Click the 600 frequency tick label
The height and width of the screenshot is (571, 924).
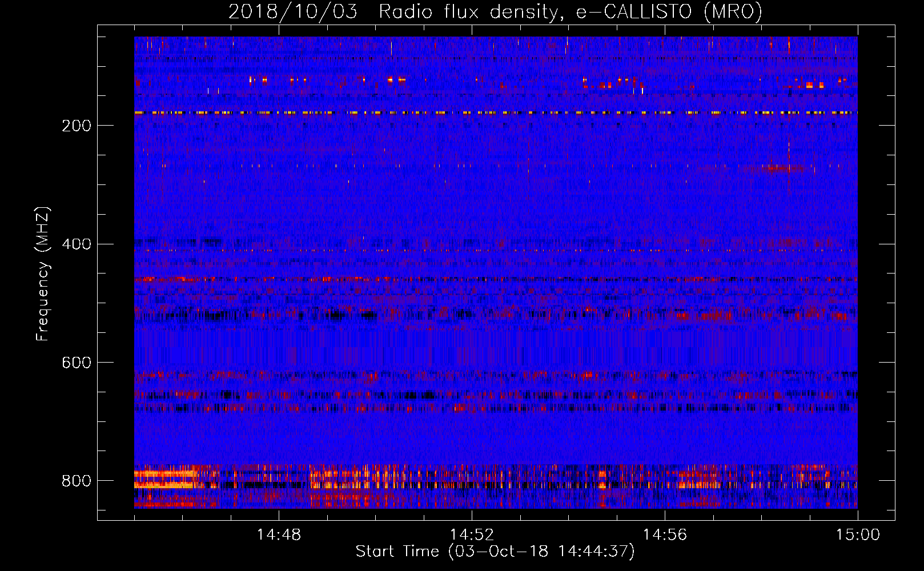click(x=77, y=363)
